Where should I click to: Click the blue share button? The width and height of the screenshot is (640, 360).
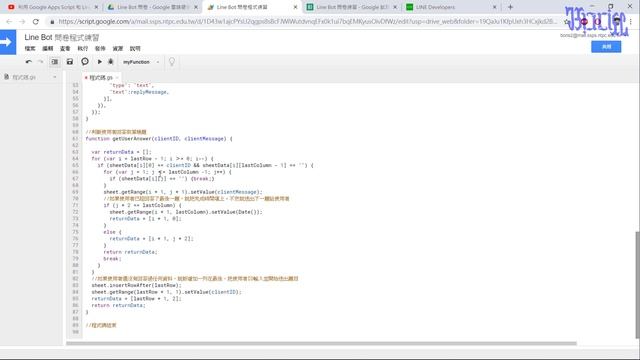point(606,47)
